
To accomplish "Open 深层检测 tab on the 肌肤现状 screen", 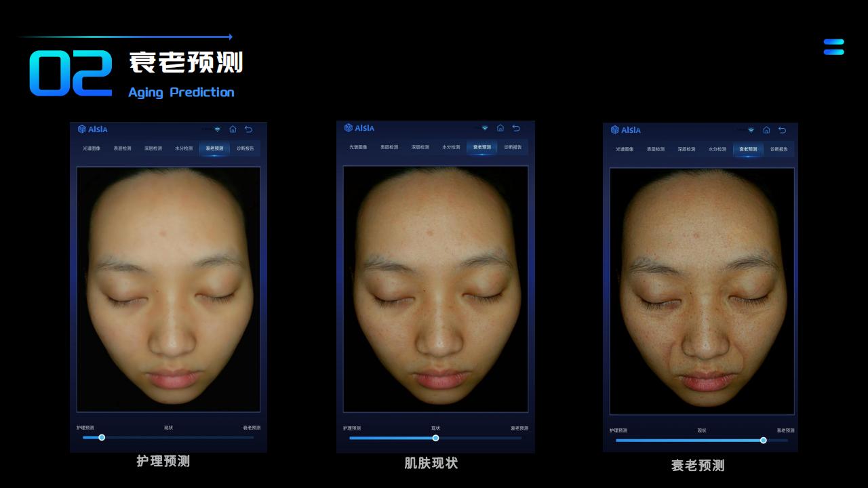I will 420,147.
